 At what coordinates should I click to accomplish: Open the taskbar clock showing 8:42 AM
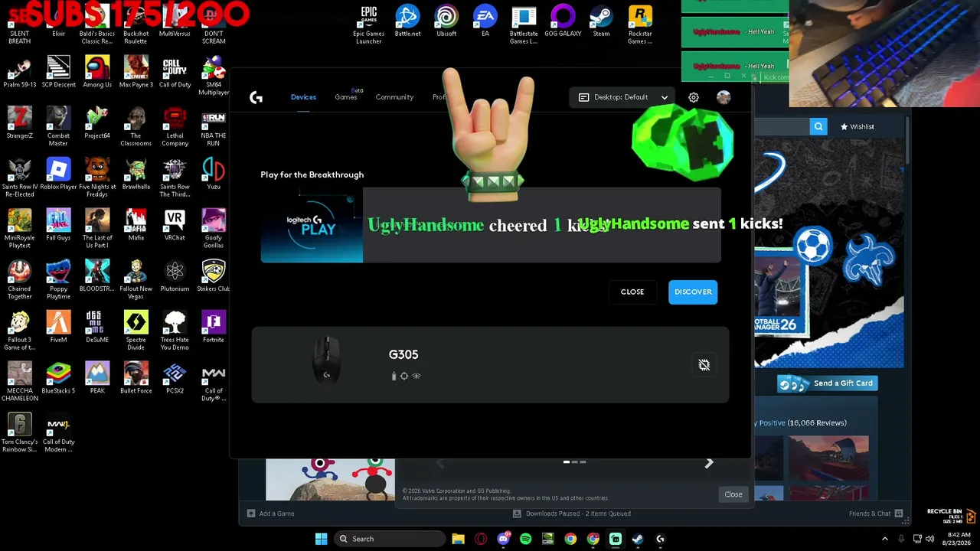(x=957, y=539)
